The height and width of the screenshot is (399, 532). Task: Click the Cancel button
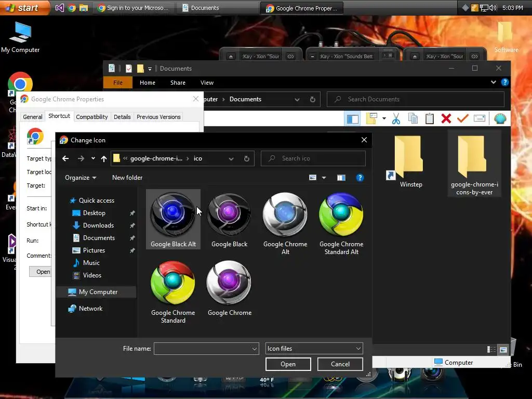click(340, 364)
